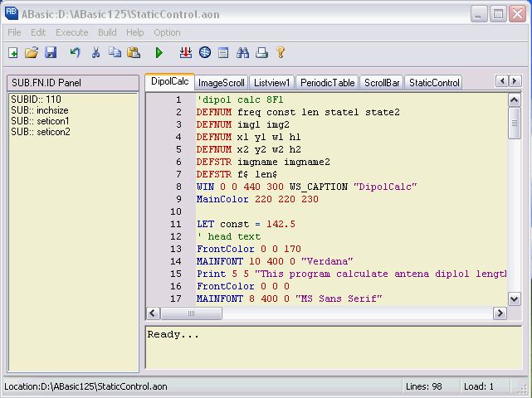
Task: Click the globe icon in the toolbar
Action: (205, 53)
